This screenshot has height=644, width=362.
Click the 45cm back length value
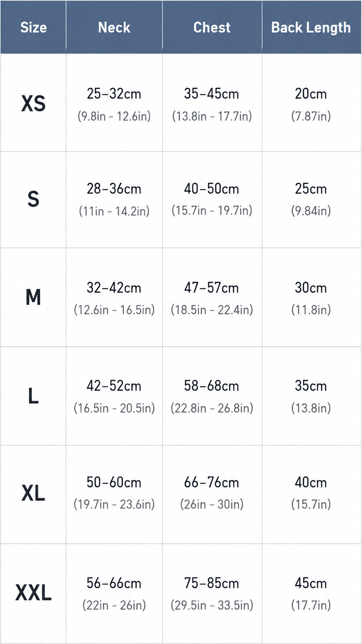click(x=311, y=583)
